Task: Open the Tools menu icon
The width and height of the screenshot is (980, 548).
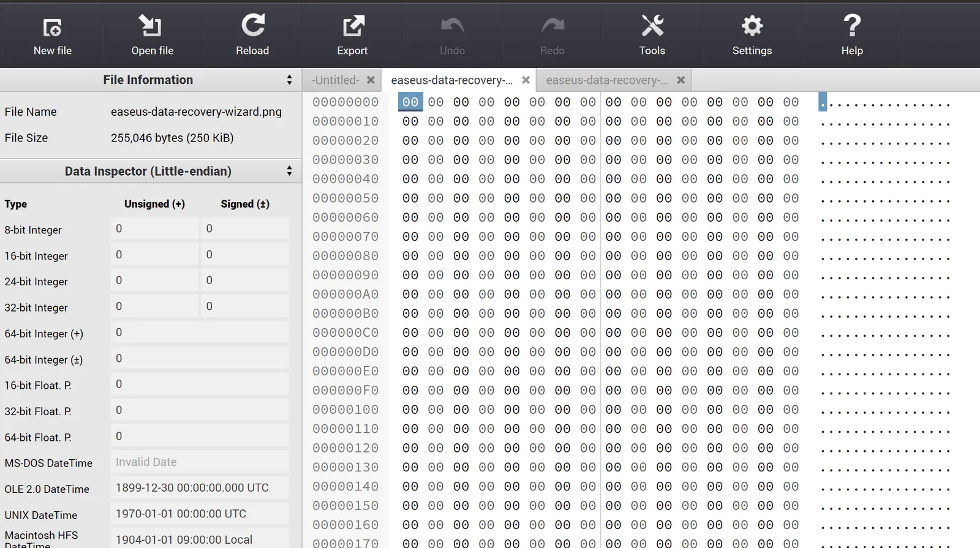Action: point(652,26)
